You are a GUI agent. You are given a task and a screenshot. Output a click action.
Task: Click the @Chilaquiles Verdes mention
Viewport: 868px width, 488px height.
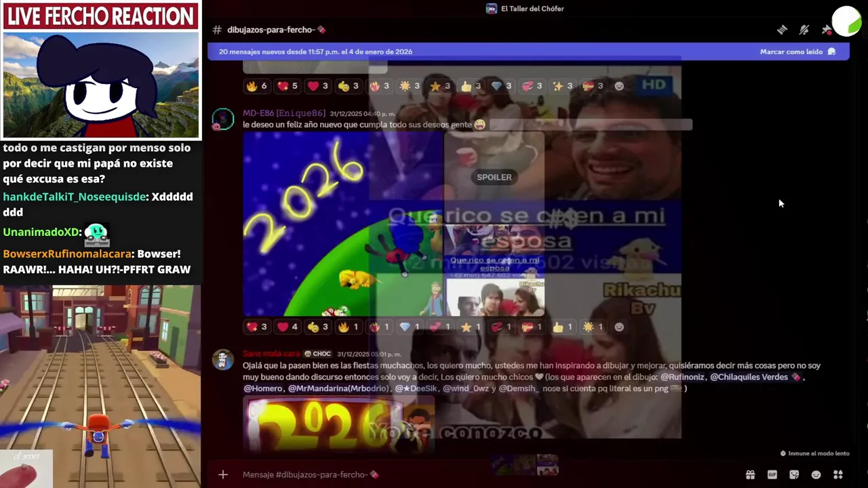click(x=755, y=377)
